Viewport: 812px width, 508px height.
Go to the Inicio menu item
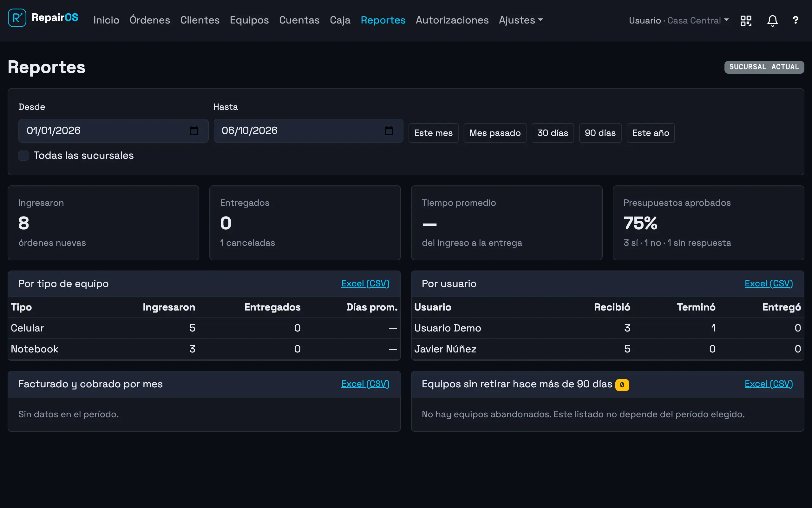(106, 20)
